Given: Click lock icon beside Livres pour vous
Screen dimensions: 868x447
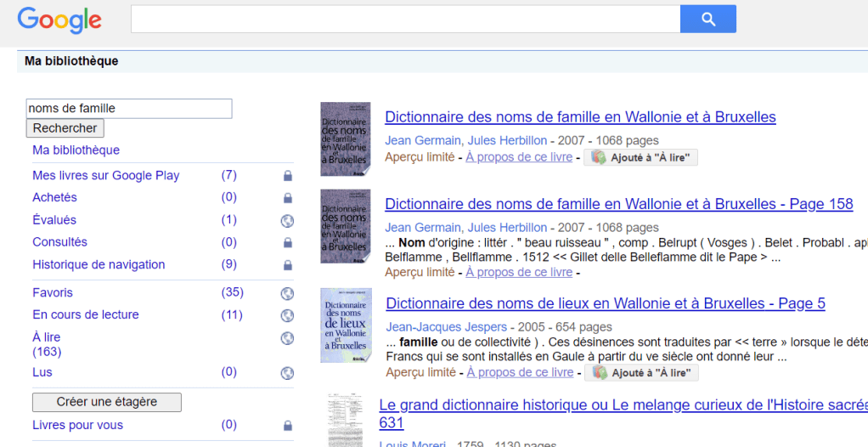Looking at the screenshot, I should (x=287, y=426).
